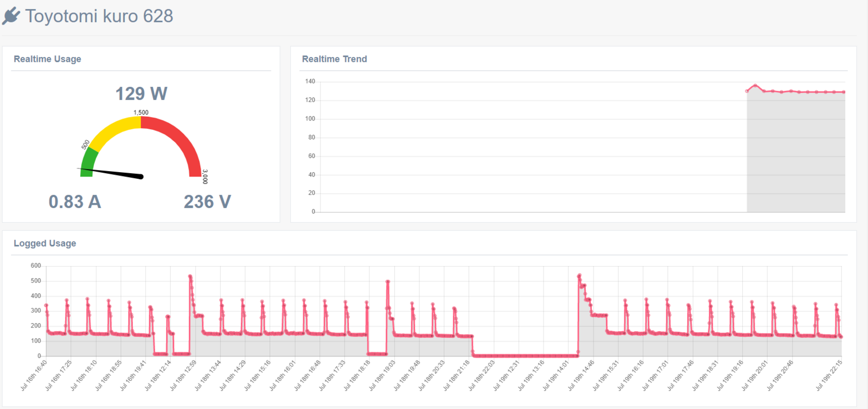Select the "Realtime Trend" panel heading
This screenshot has height=409, width=868.
click(334, 59)
